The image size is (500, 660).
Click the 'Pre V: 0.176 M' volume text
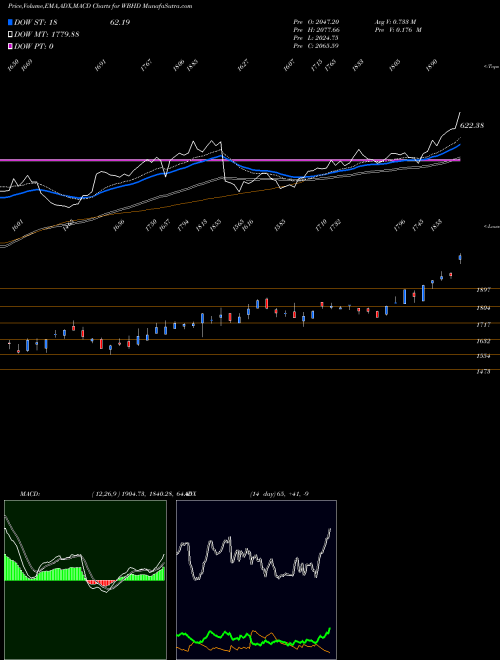(x=399, y=30)
